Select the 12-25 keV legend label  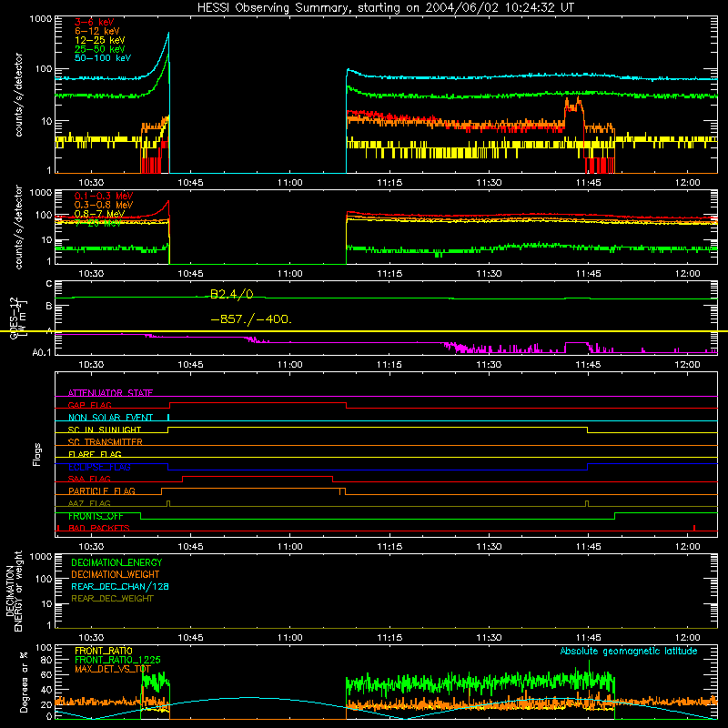99,40
